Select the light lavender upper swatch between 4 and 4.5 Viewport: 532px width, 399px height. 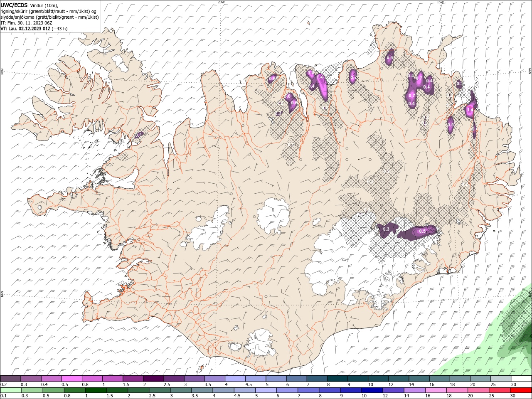235,379
